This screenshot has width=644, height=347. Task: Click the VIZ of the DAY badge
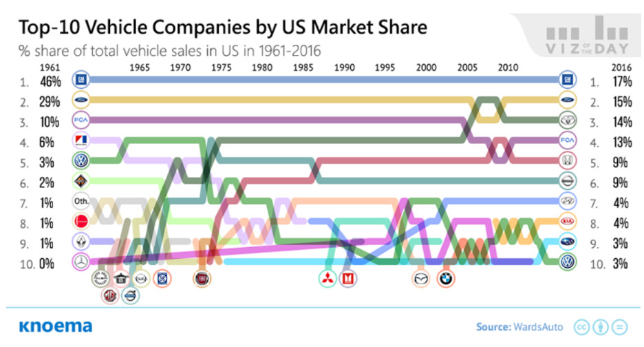point(586,36)
